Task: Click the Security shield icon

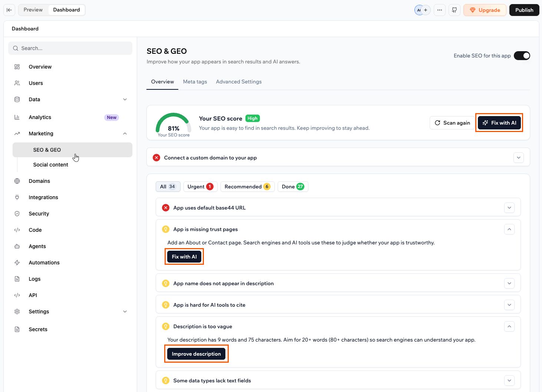Action: tap(17, 214)
